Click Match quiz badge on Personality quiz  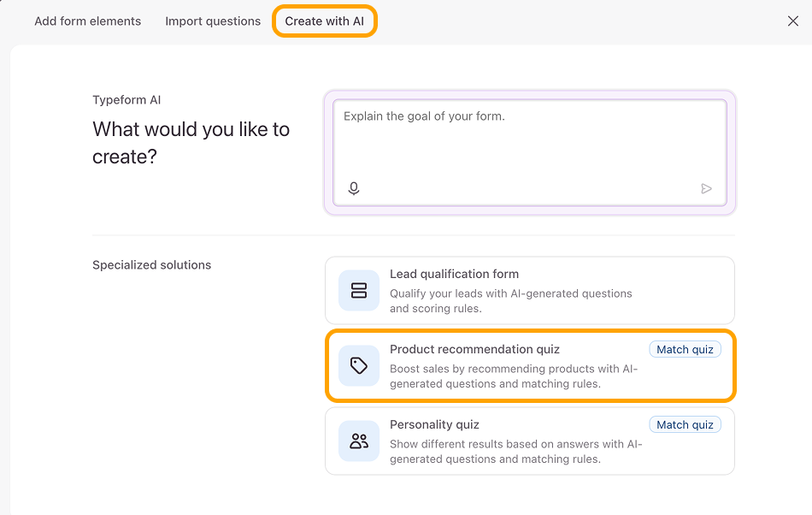(x=685, y=424)
